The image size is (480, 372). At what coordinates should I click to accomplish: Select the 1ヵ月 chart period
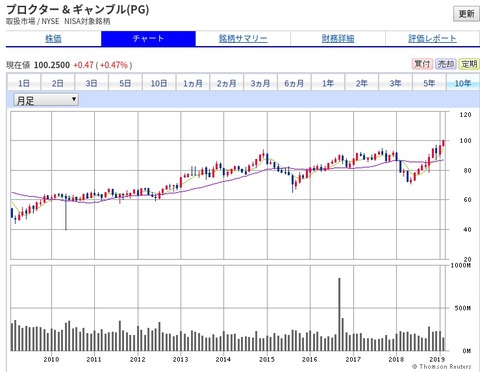[x=193, y=83]
